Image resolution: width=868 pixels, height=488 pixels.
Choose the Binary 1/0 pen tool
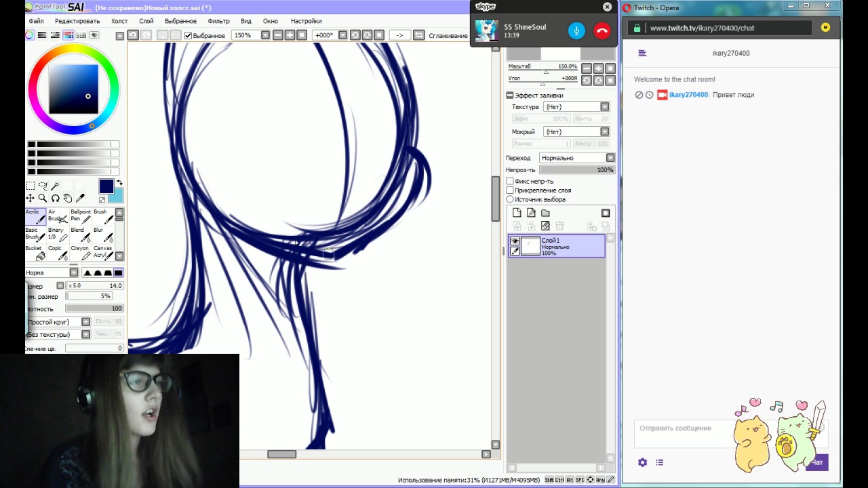tap(58, 235)
